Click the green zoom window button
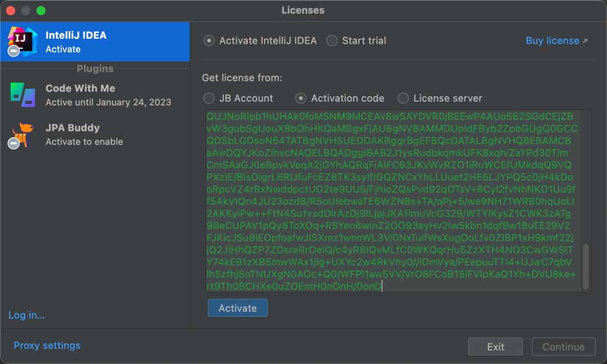The height and width of the screenshot is (364, 607). 41,11
